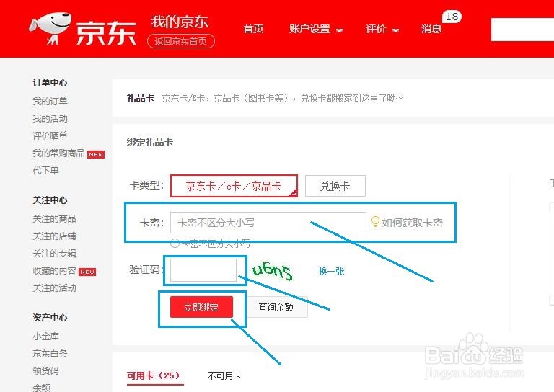Click the 订单中心 sidebar heading
The width and height of the screenshot is (554, 392).
click(50, 83)
